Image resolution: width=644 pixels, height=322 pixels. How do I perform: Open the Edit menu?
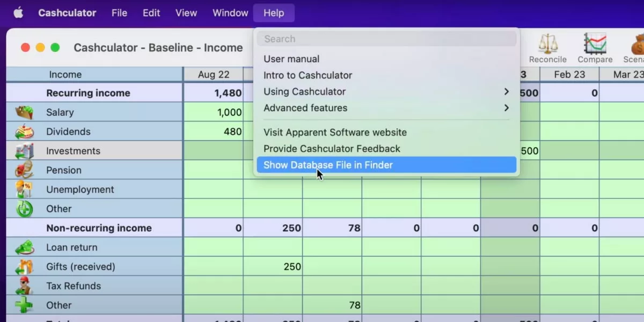click(151, 13)
